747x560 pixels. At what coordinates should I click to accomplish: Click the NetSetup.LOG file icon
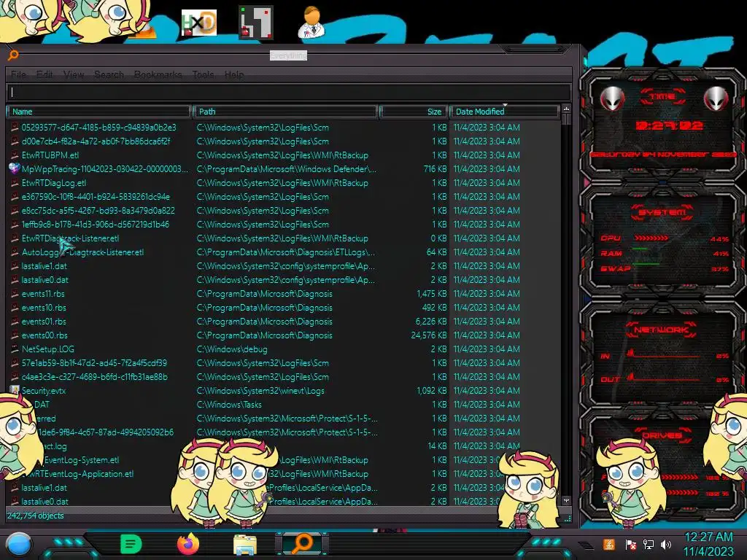click(15, 349)
